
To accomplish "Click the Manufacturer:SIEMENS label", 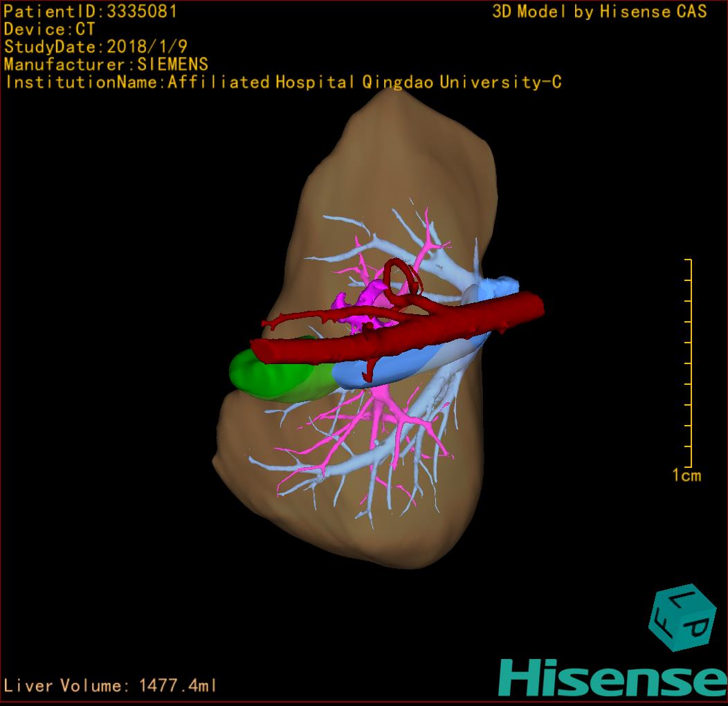I will tap(106, 64).
